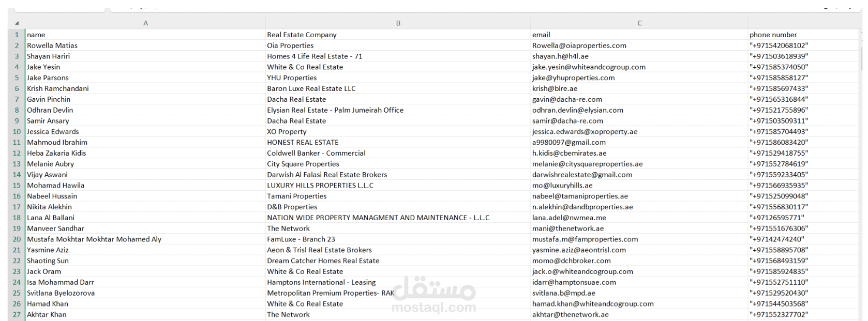The height and width of the screenshot is (321, 868).
Task: Click the City Square Properties cell
Action: click(398, 164)
